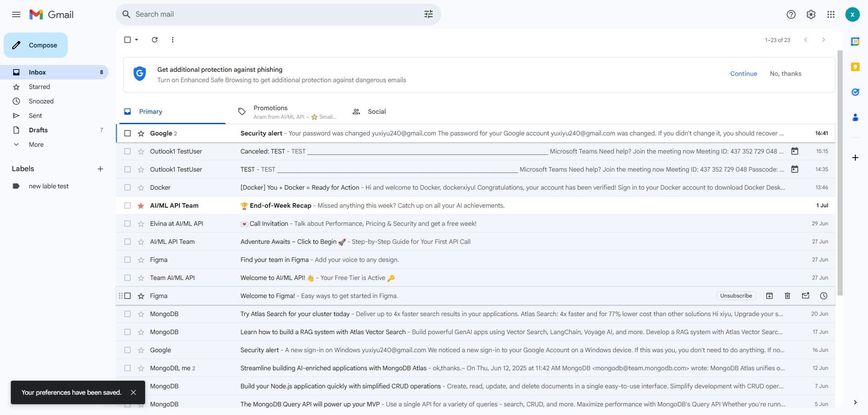Tick the select-all checkbox
The width and height of the screenshot is (868, 415).
click(x=127, y=40)
